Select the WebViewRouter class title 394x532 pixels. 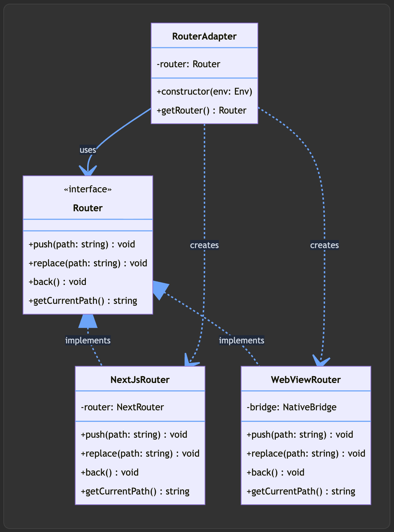tap(306, 380)
